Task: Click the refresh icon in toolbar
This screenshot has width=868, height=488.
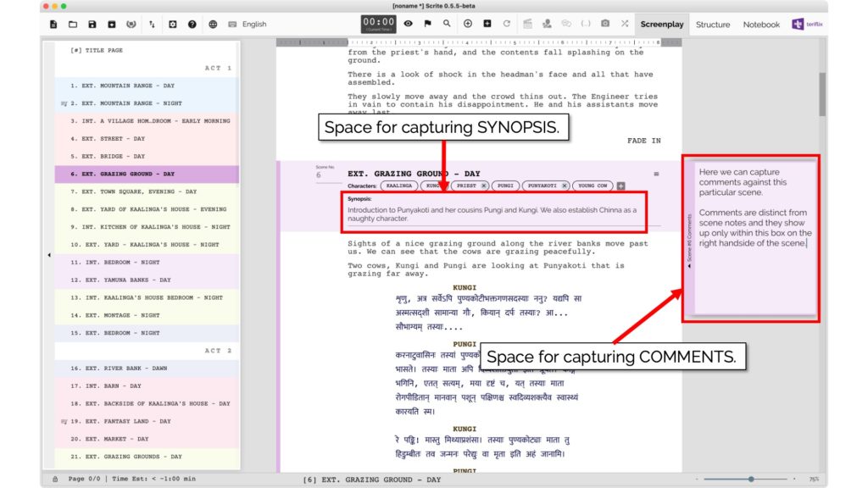Action: click(x=507, y=24)
